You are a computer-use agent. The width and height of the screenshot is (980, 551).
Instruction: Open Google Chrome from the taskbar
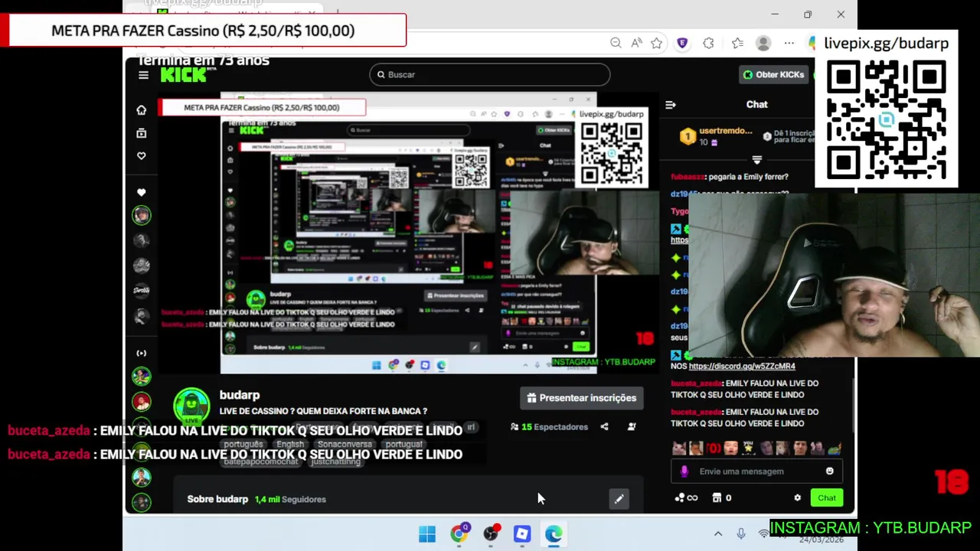[459, 533]
